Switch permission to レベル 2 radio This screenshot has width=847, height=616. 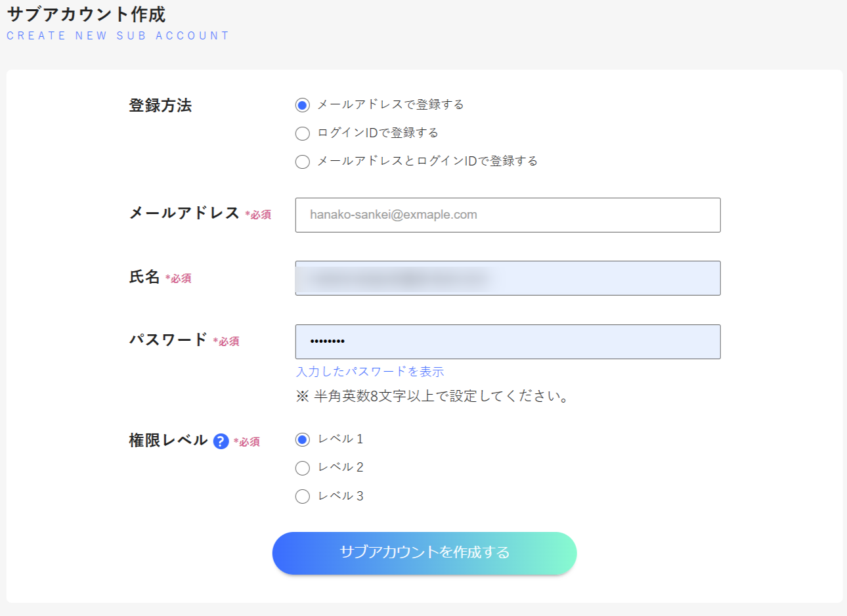[302, 468]
